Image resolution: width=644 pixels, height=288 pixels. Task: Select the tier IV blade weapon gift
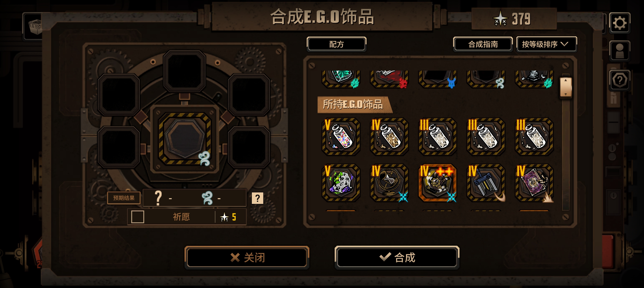tap(486, 183)
